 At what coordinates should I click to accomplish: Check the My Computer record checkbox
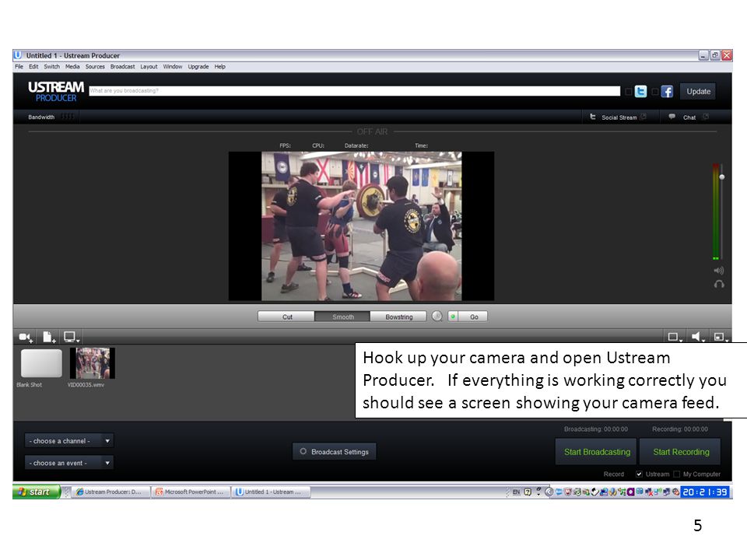pos(676,474)
